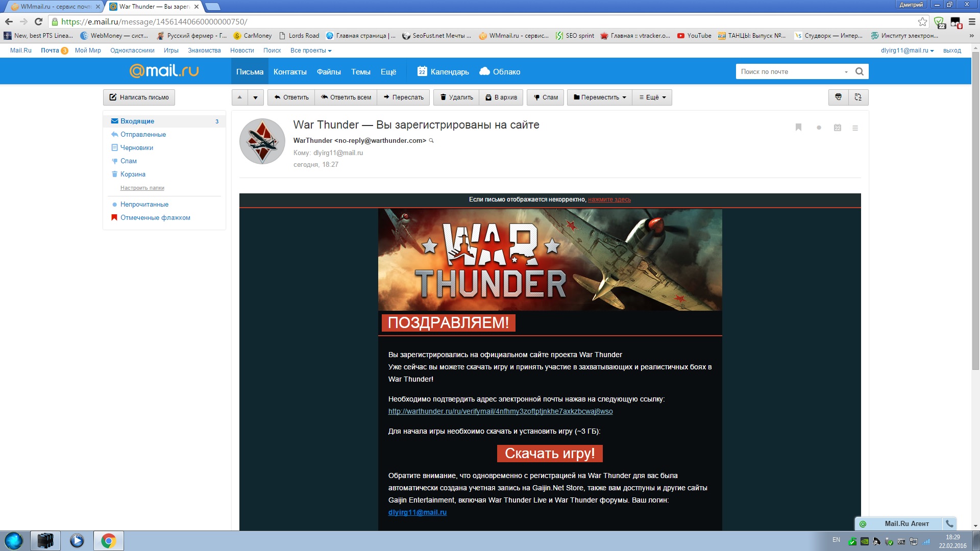Toggle unread dot on the message
Image resolution: width=980 pixels, height=551 pixels.
819,128
